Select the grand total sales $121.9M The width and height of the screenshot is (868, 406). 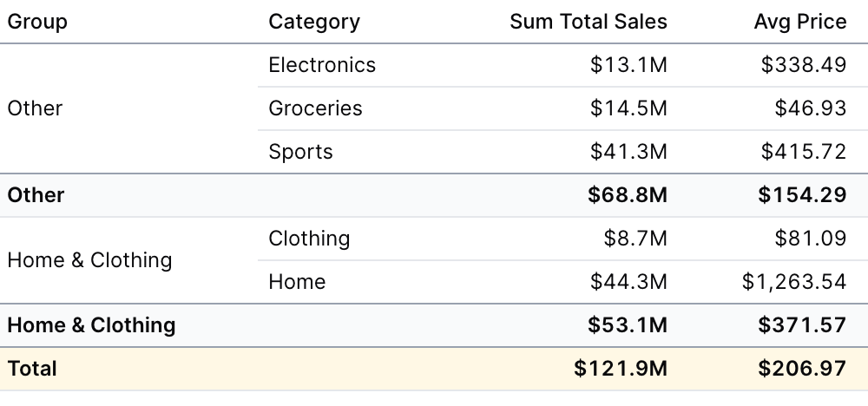[x=620, y=369]
